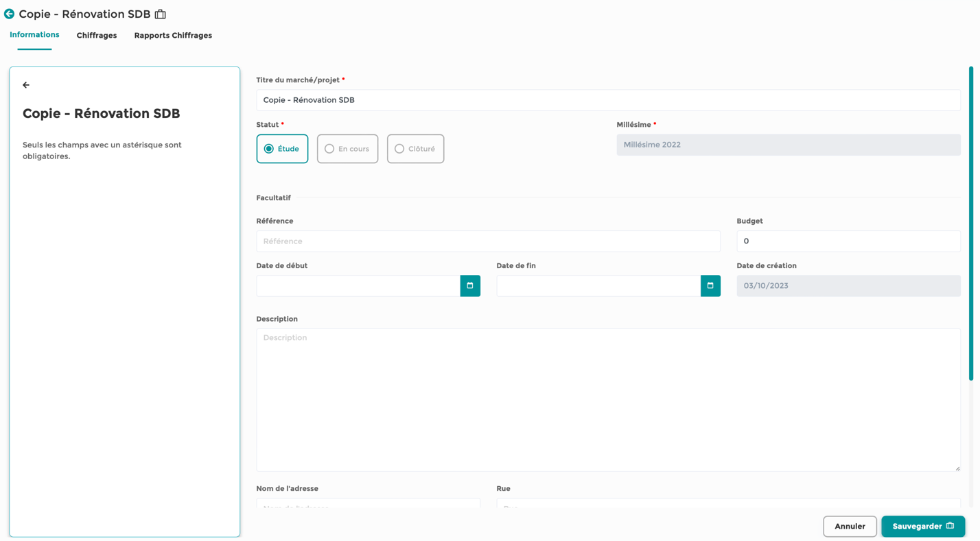The image size is (980, 541).
Task: Click the Statut label
Action: 268,125
